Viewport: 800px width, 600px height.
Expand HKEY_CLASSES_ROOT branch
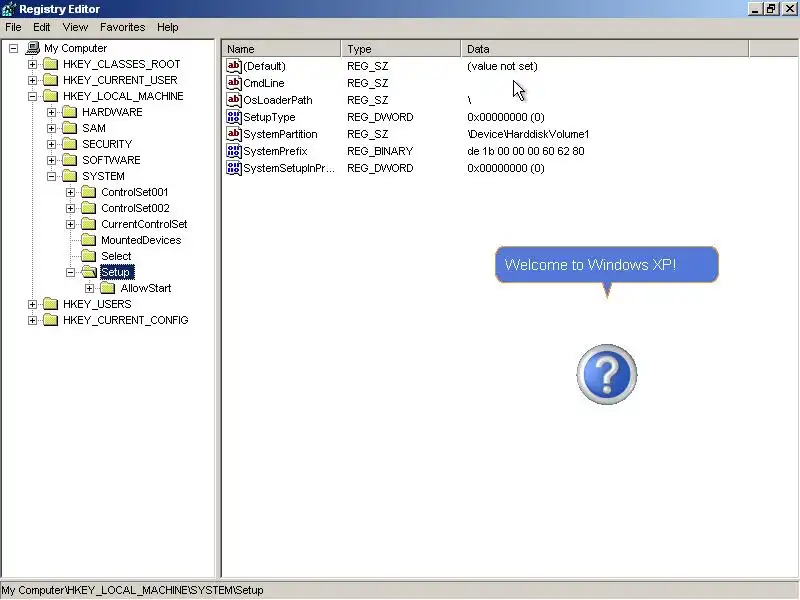click(33, 64)
